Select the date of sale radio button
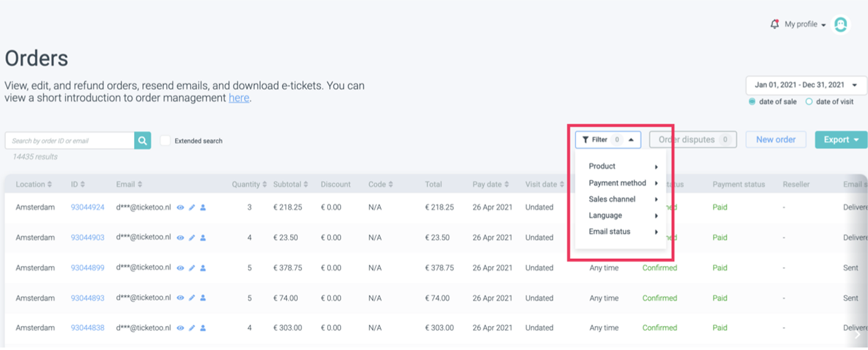The width and height of the screenshot is (868, 350). pyautogui.click(x=752, y=102)
